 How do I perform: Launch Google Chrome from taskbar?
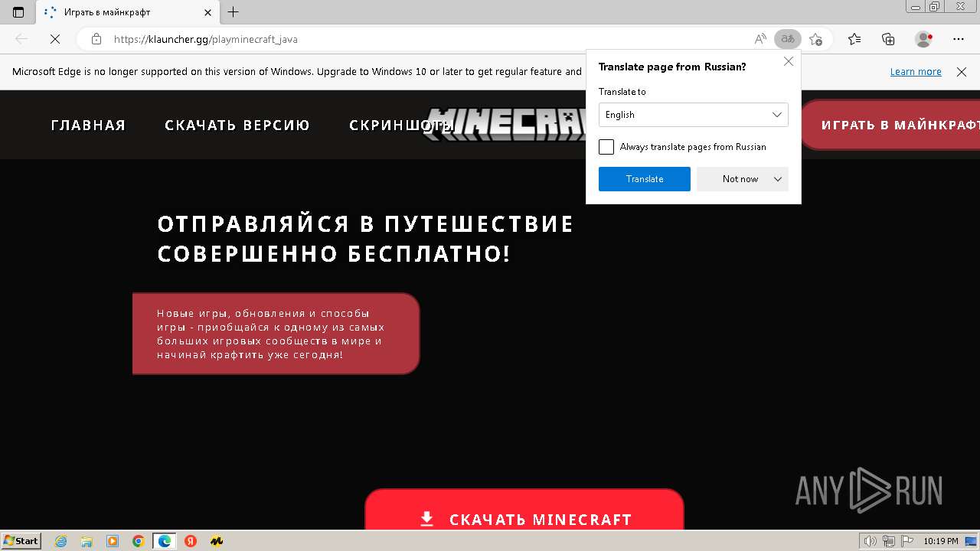coord(139,541)
